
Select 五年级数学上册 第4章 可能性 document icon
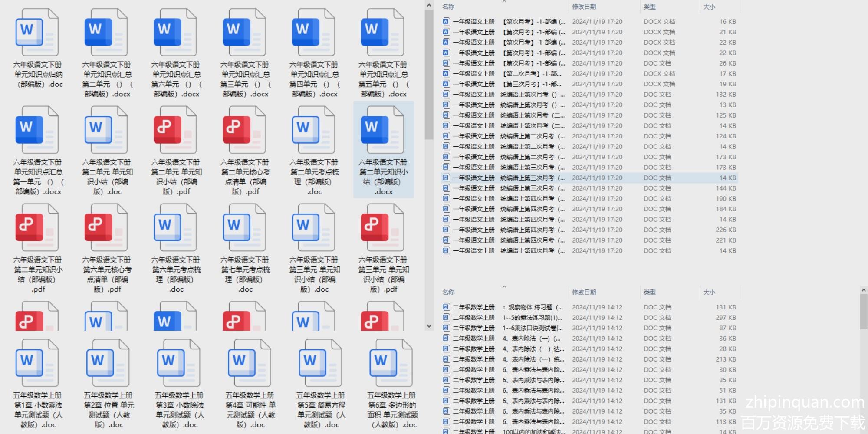pyautogui.click(x=250, y=363)
